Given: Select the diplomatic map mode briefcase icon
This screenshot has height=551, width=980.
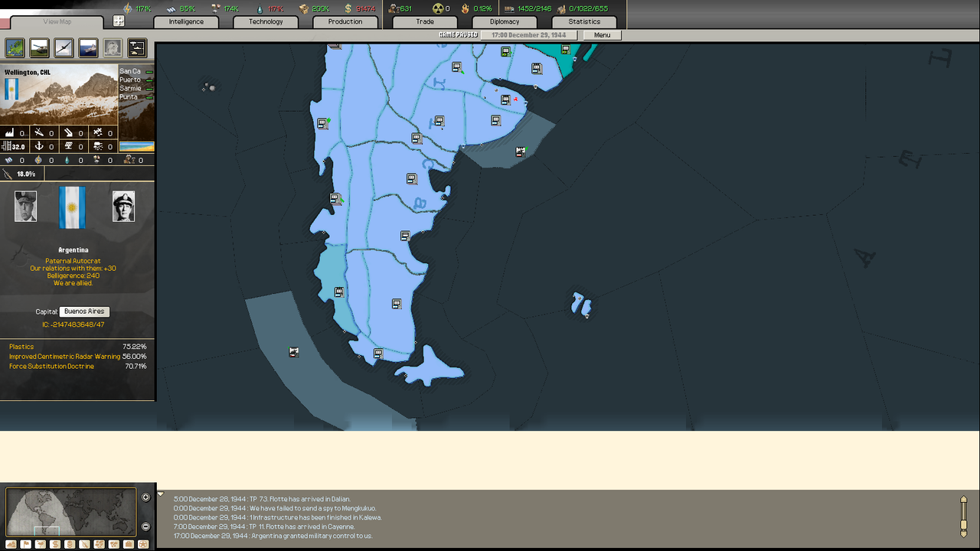Looking at the screenshot, I should (129, 544).
